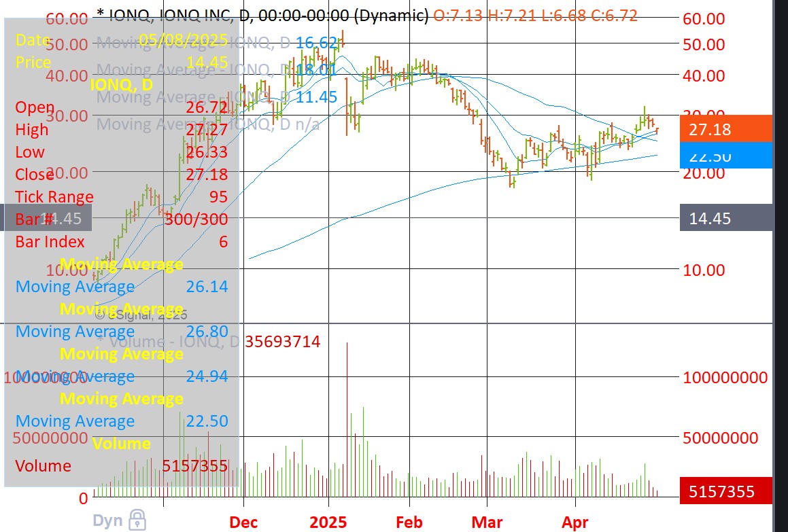Click the 10.00 label on right price axis

coord(704,270)
